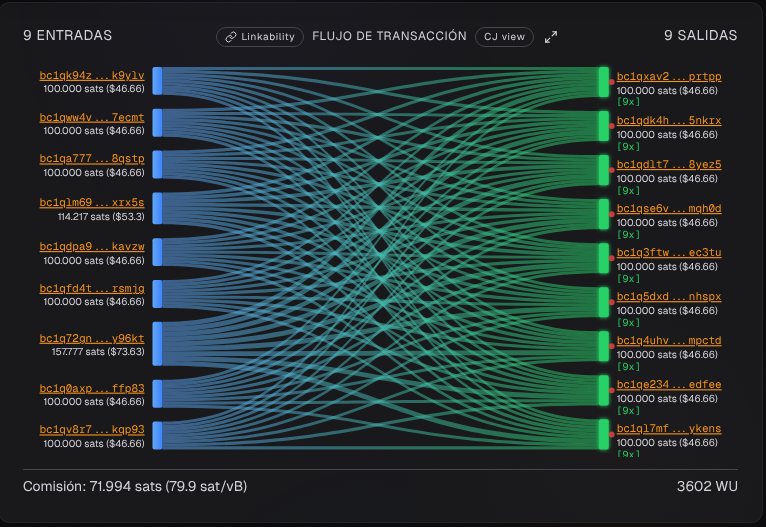Click red dot beside bc1qdlt7...8yez5 output

pos(612,170)
